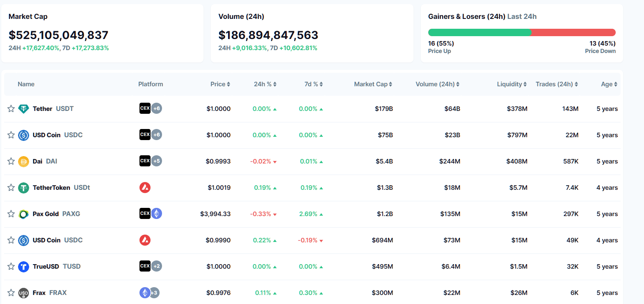Click the "13 (45%)" Price Down count
Image resolution: width=644 pixels, height=304 pixels.
tap(603, 43)
